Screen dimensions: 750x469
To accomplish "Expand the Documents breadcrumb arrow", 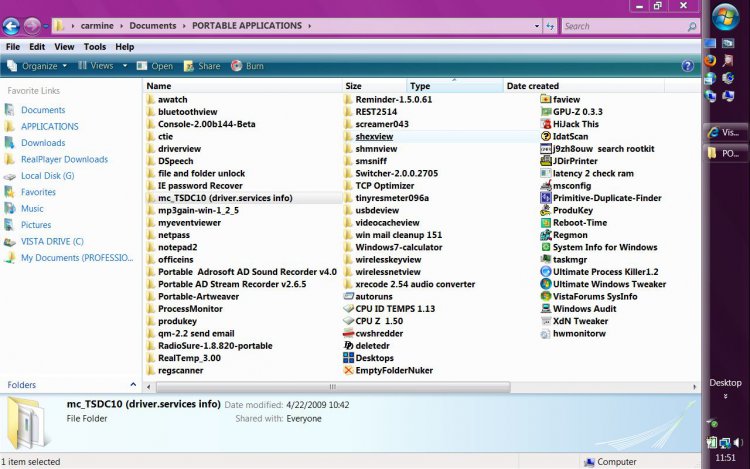I will click(x=184, y=26).
